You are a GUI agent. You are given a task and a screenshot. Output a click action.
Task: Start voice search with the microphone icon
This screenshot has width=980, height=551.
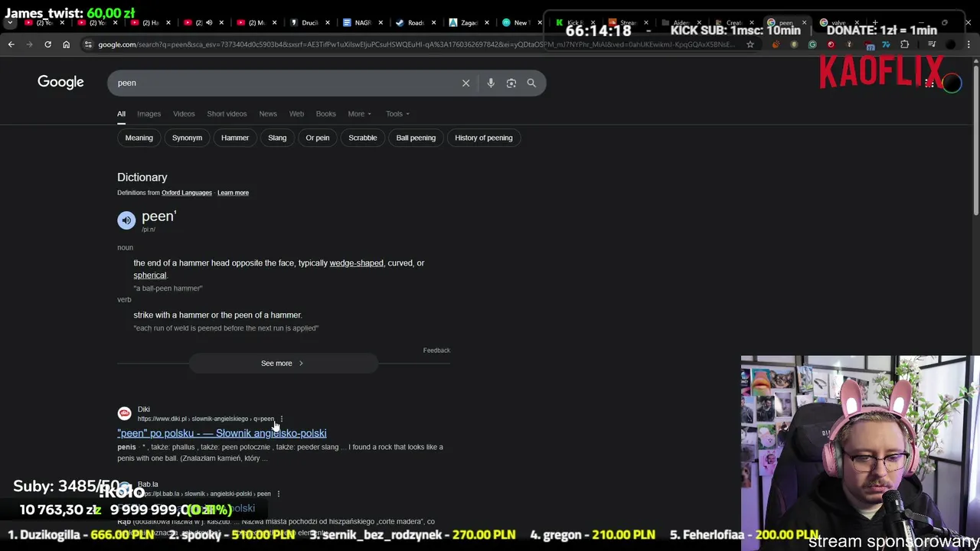(491, 83)
